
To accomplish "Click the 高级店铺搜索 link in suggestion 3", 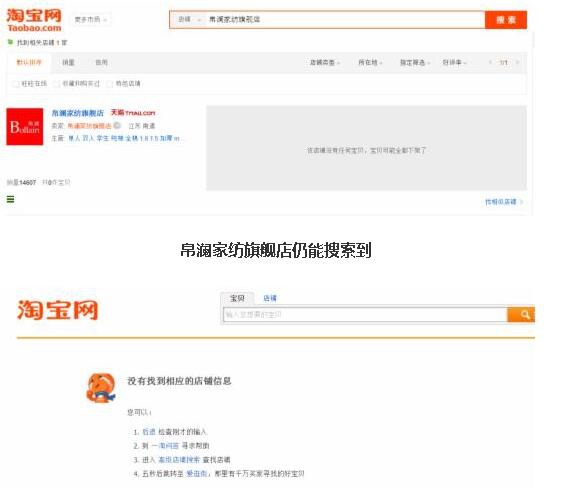I will 179,460.
